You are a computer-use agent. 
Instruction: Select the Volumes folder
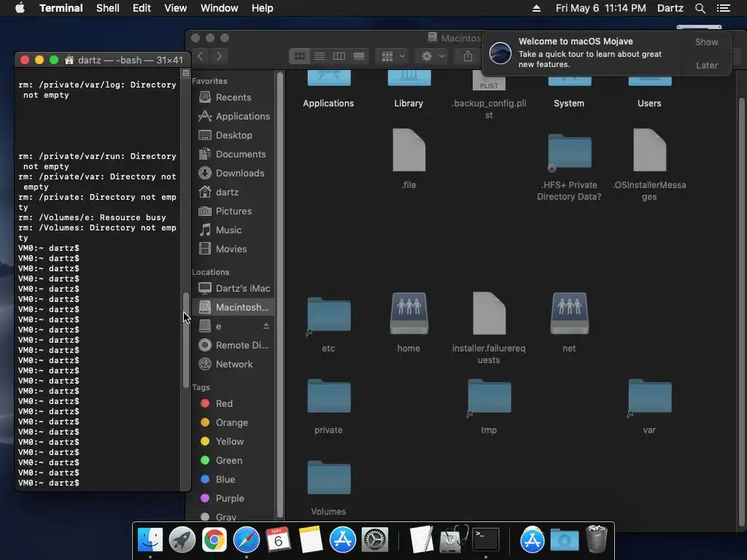click(329, 478)
